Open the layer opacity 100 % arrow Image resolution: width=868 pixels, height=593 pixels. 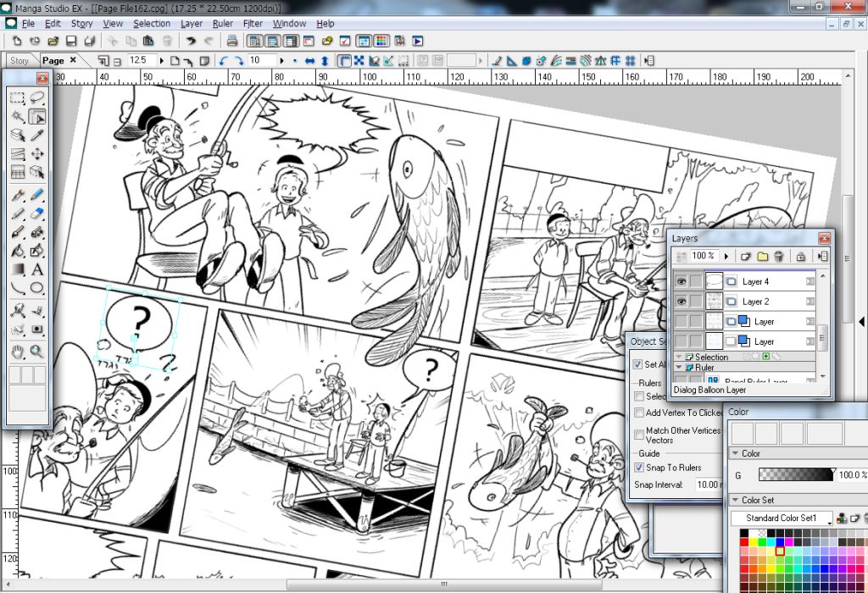click(x=726, y=256)
